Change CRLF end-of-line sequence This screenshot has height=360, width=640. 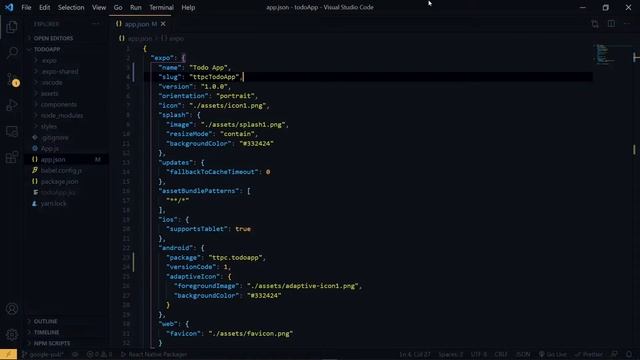point(501,354)
